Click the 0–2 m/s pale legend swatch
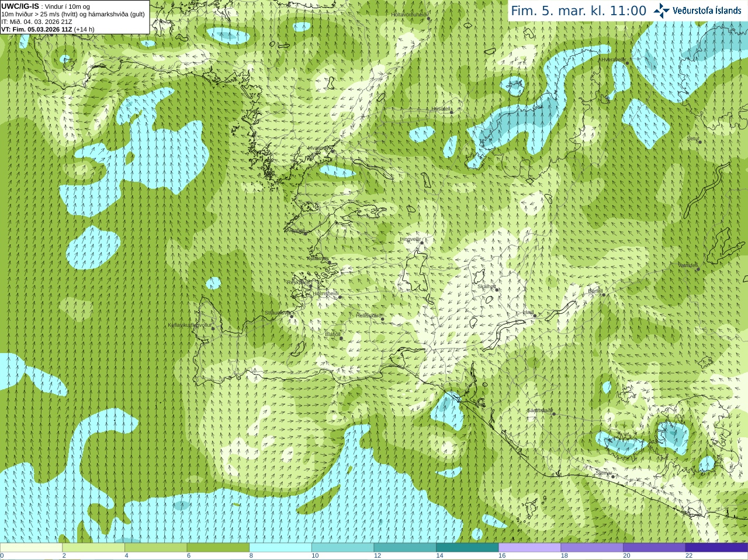This screenshot has width=748, height=560. (x=31, y=548)
